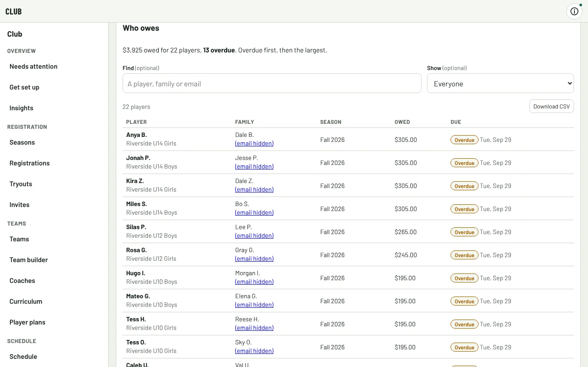Reveal hidden email for Sky O.

(254, 351)
